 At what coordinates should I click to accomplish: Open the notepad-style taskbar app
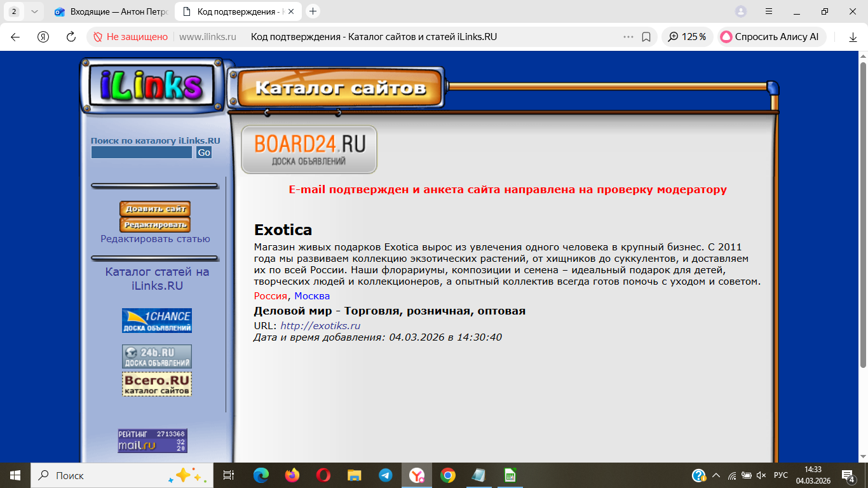[x=479, y=475]
